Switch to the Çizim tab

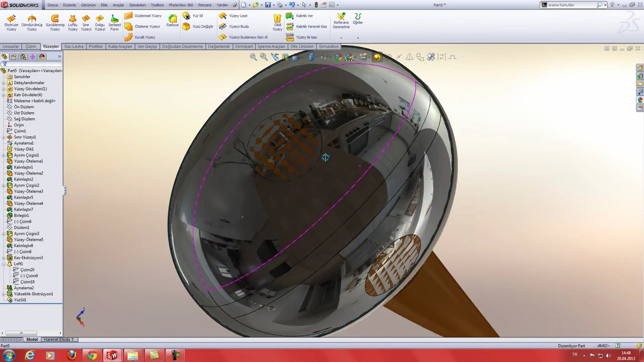tap(31, 46)
